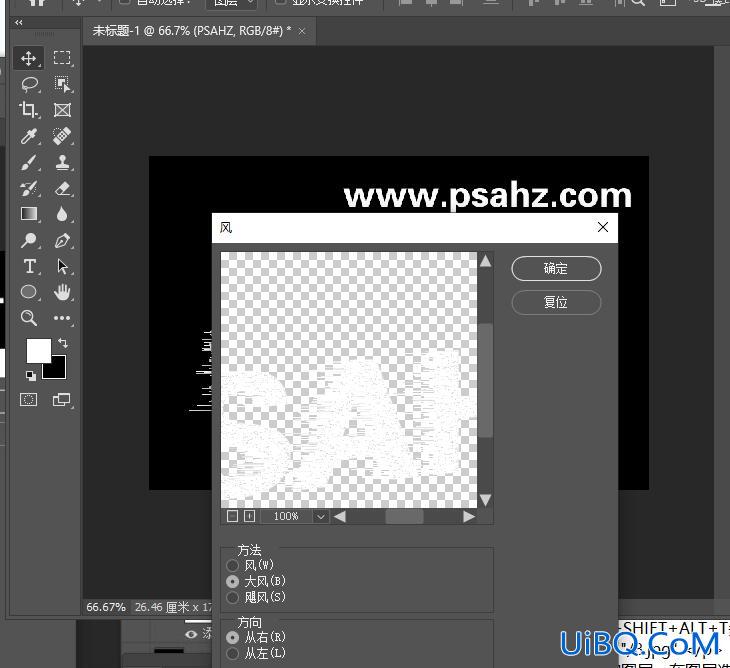Viewport: 730px width, 668px height.
Task: Click the 66.67% zoom field in status bar
Action: (x=106, y=607)
